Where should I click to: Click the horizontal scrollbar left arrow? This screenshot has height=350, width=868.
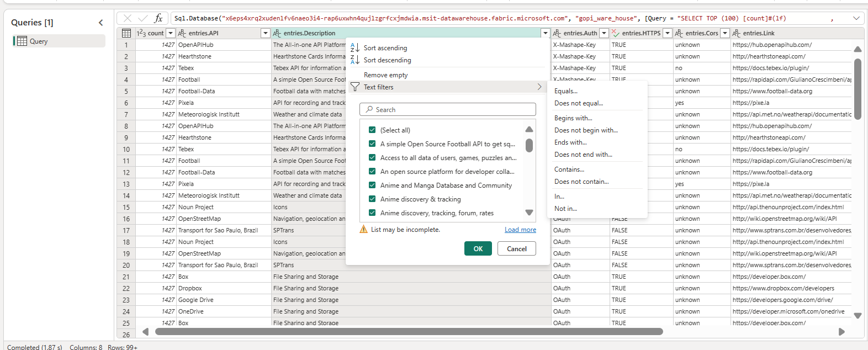pos(146,332)
